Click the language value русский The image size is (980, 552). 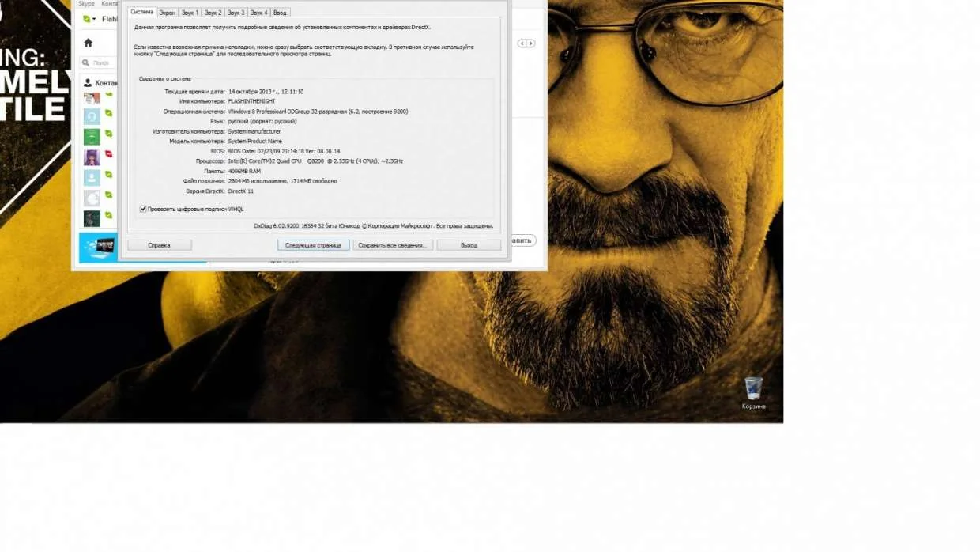pos(262,121)
